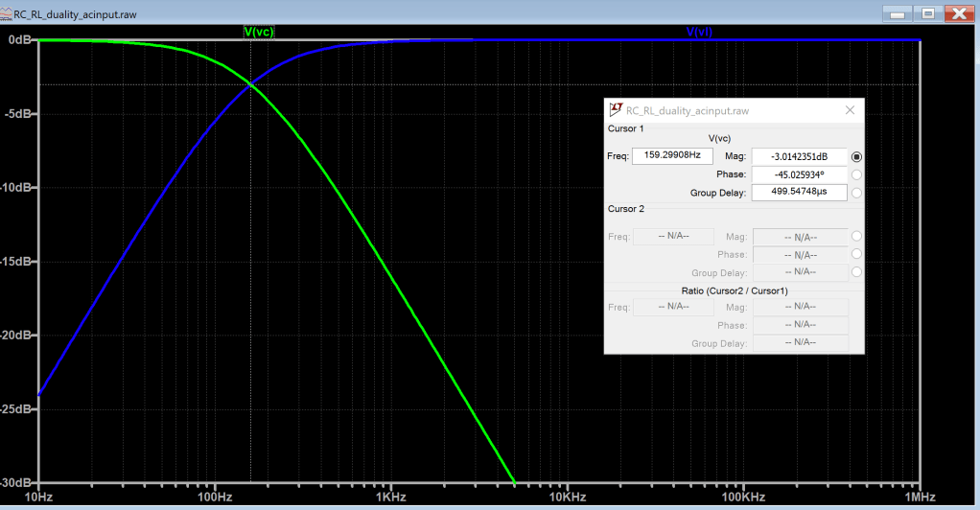
Task: Click the -15dB label on vertical axis
Action: [x=18, y=262]
